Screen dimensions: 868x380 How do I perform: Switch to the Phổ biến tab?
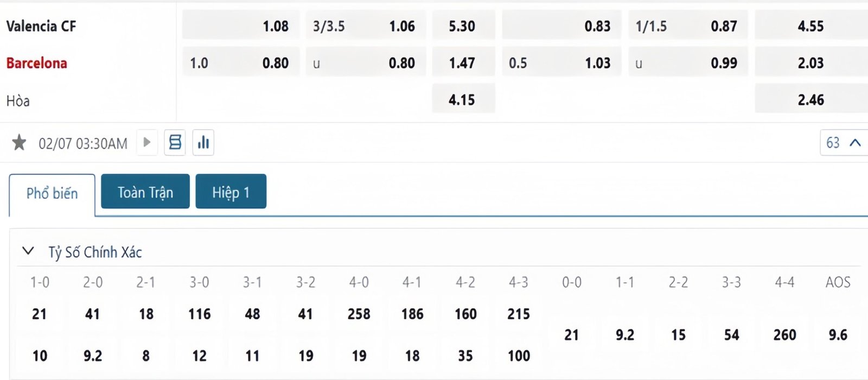click(x=52, y=194)
